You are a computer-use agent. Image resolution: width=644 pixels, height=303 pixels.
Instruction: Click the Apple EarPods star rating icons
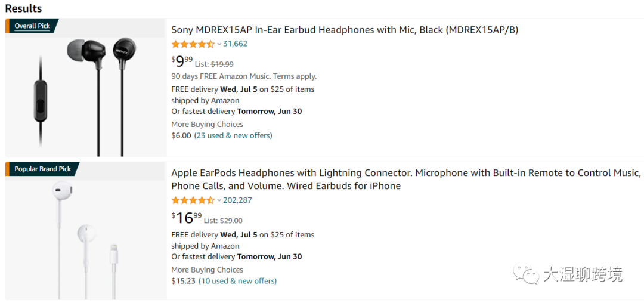pyautogui.click(x=193, y=200)
